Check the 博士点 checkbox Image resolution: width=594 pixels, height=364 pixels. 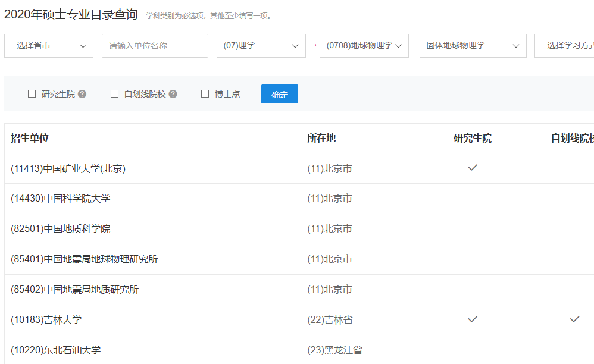(205, 94)
